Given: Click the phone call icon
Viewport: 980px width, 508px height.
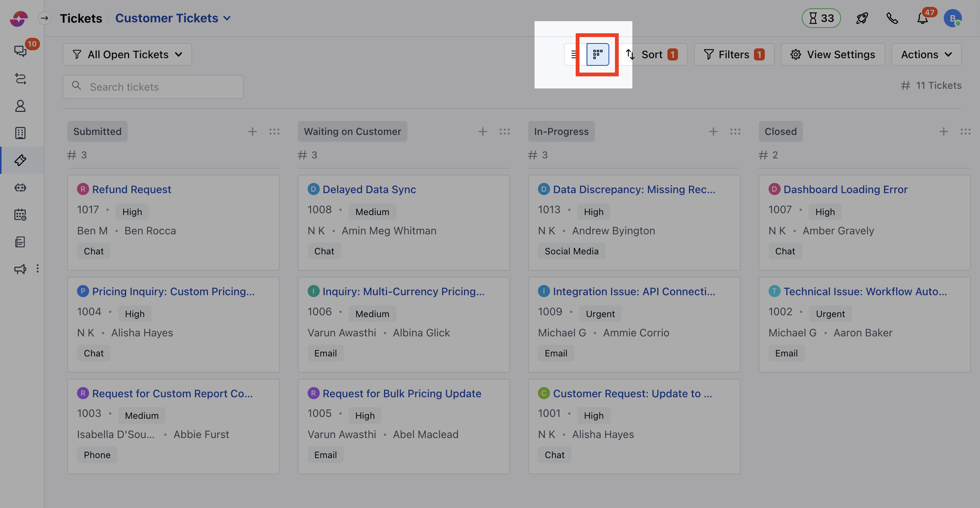Looking at the screenshot, I should pyautogui.click(x=892, y=18).
